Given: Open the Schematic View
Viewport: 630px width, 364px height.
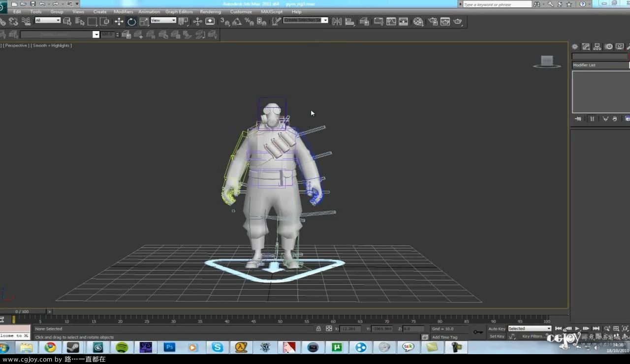Looking at the screenshot, I should 404,21.
